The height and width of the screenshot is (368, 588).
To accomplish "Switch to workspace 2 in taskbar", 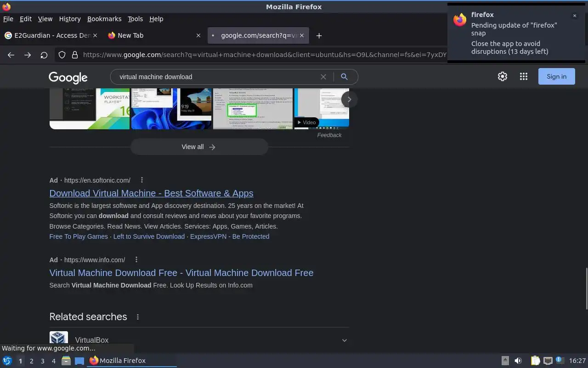I will [31, 361].
